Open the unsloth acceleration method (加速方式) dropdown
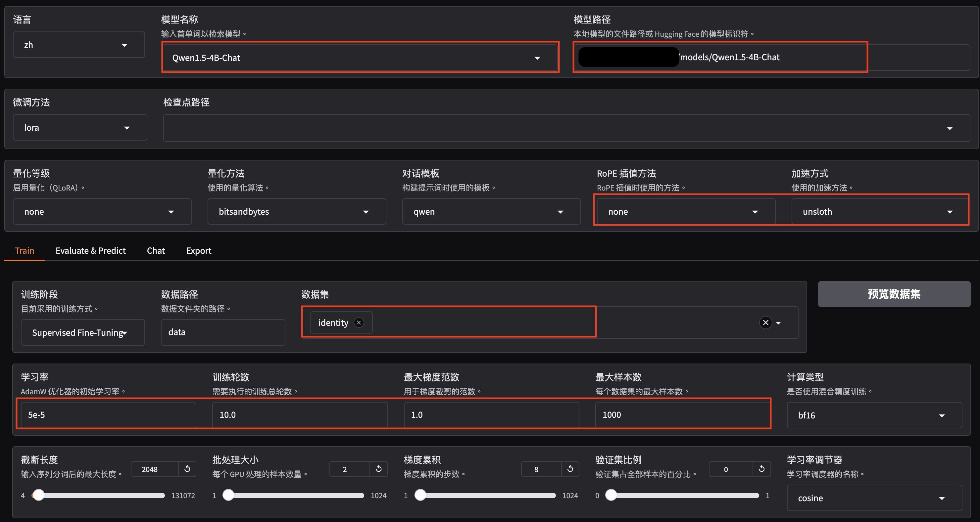The image size is (980, 522). [x=950, y=212]
